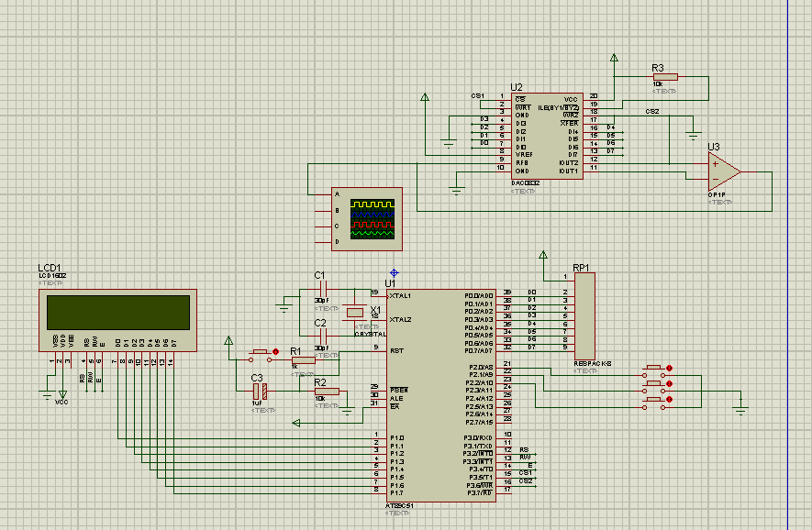812x530 pixels.
Task: Toggle red latch dot on P2.2 button
Action: point(669,400)
